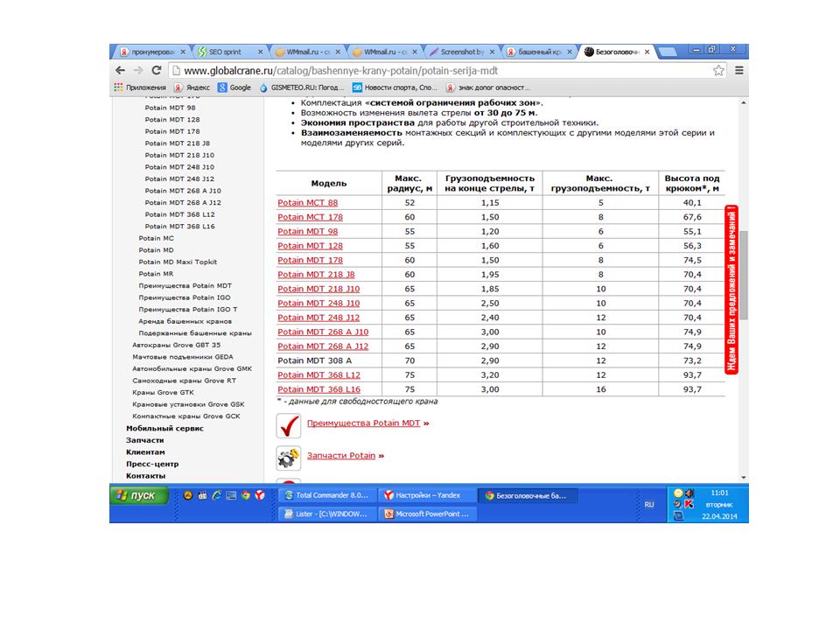Switch to Lister in the taskbar
This screenshot has height=630, width=840.
point(326,514)
